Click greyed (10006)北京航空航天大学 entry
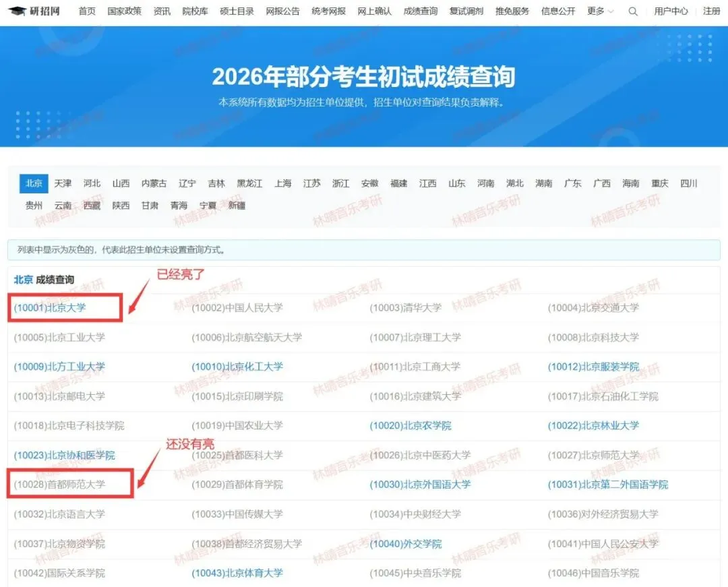Image resolution: width=728 pixels, height=587 pixels. [247, 338]
